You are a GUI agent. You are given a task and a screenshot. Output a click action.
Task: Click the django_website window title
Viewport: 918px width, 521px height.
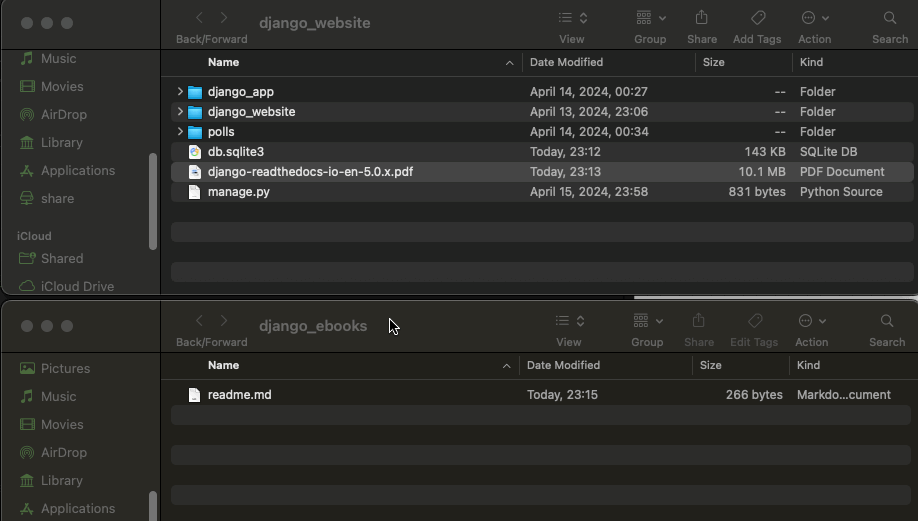click(315, 23)
